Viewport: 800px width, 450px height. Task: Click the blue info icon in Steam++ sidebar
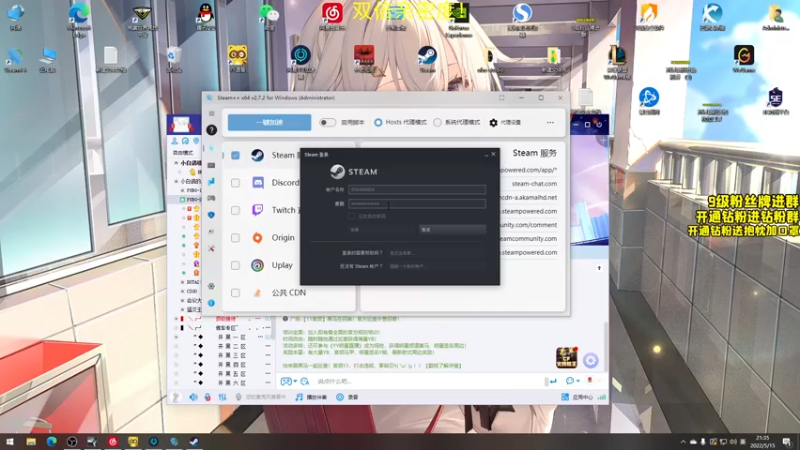click(211, 303)
